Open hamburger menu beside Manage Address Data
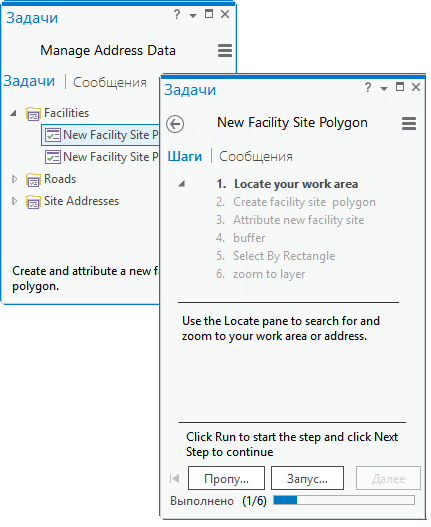431x527 pixels. click(225, 51)
